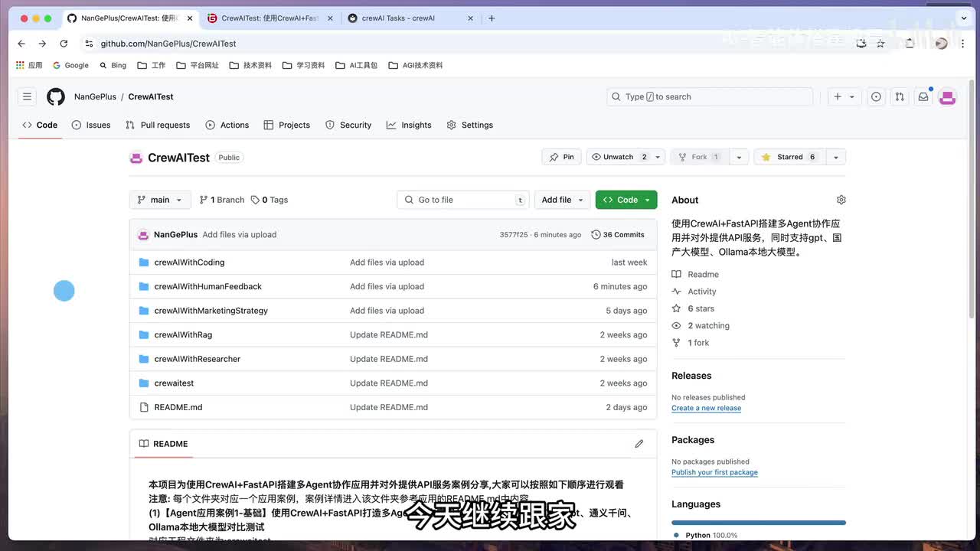Open the AI工具包 bookmarks folder
980x551 pixels.
[357, 65]
